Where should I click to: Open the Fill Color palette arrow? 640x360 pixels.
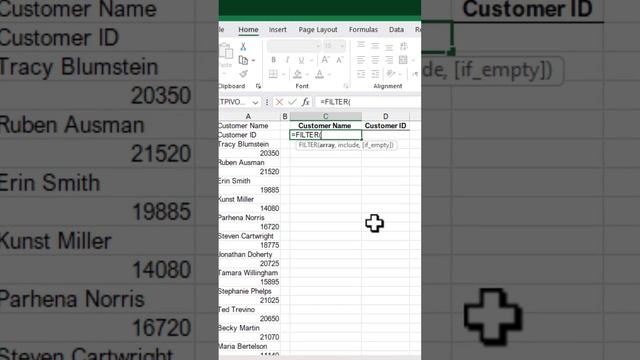click(307, 75)
